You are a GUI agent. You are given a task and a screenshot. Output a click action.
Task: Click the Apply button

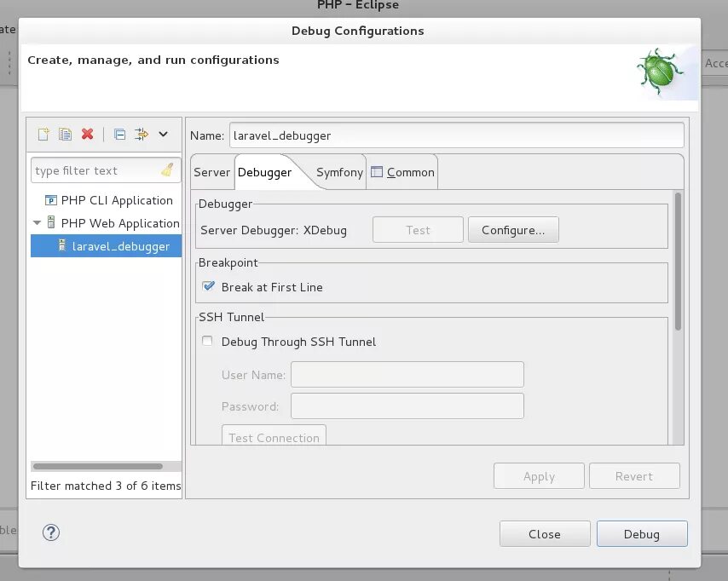(x=539, y=476)
